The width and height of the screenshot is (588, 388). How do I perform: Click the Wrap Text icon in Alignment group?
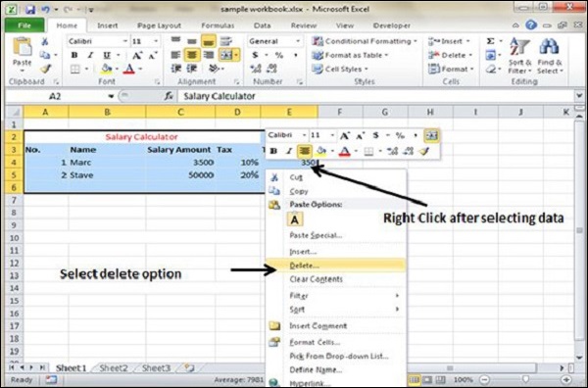(225, 41)
